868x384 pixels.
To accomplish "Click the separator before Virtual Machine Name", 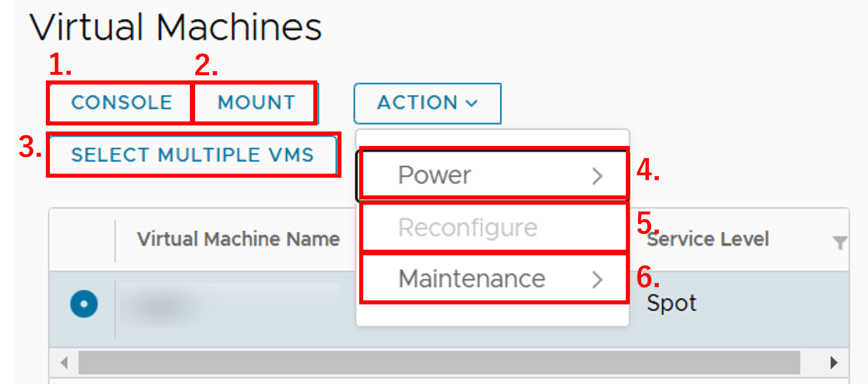I will pos(115,240).
